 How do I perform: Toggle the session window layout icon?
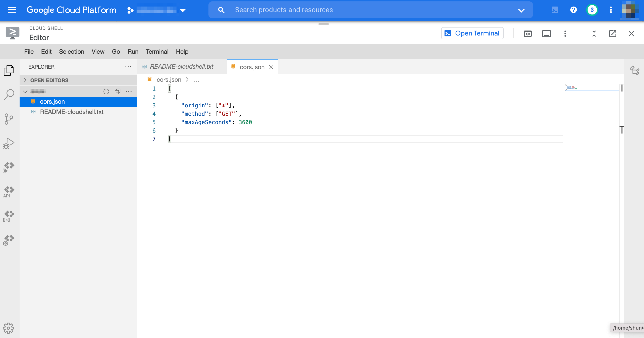coord(547,34)
